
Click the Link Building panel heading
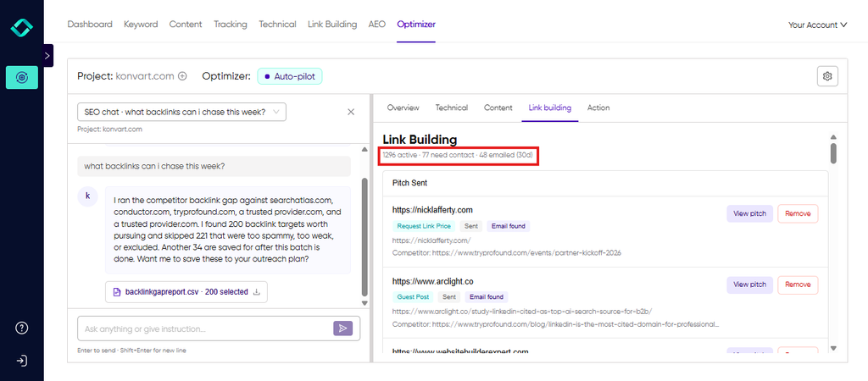pos(420,141)
